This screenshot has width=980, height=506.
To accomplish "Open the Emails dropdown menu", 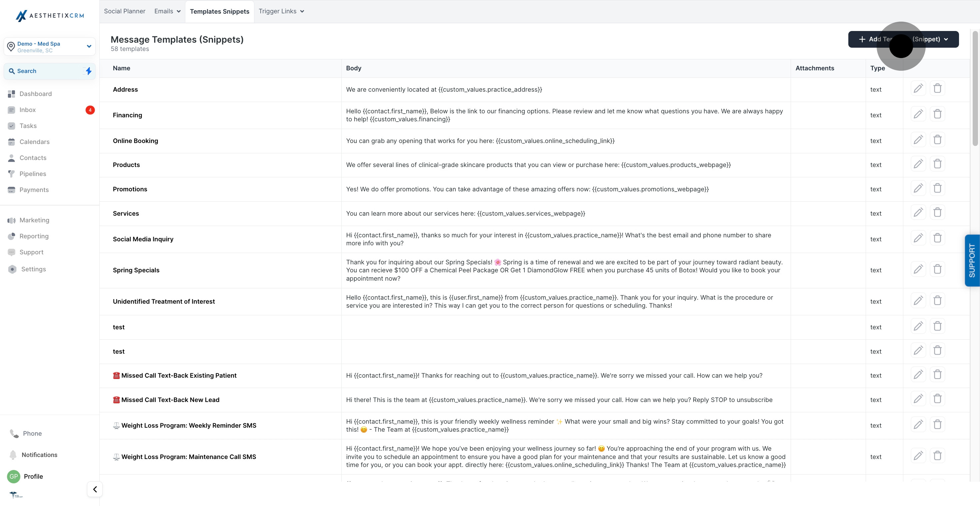I will [167, 11].
